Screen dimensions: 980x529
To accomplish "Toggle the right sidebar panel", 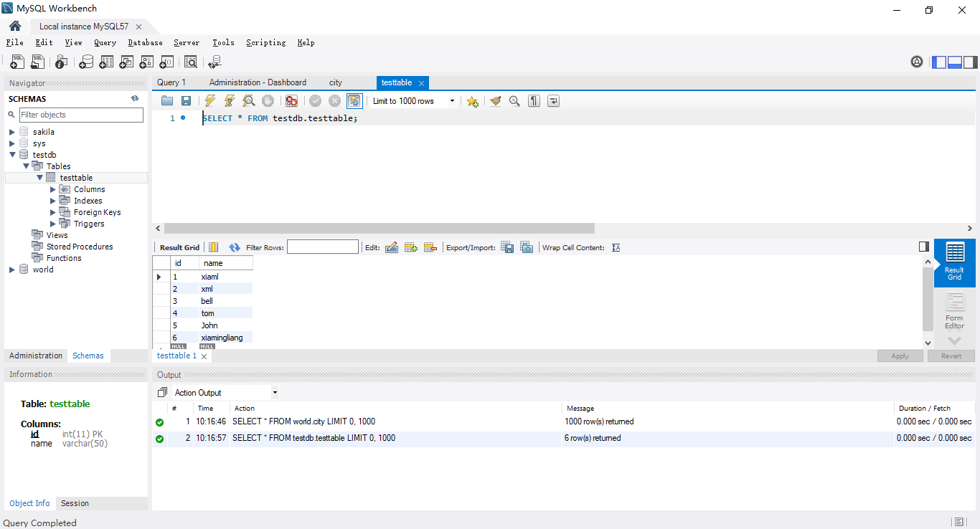I will coord(971,62).
